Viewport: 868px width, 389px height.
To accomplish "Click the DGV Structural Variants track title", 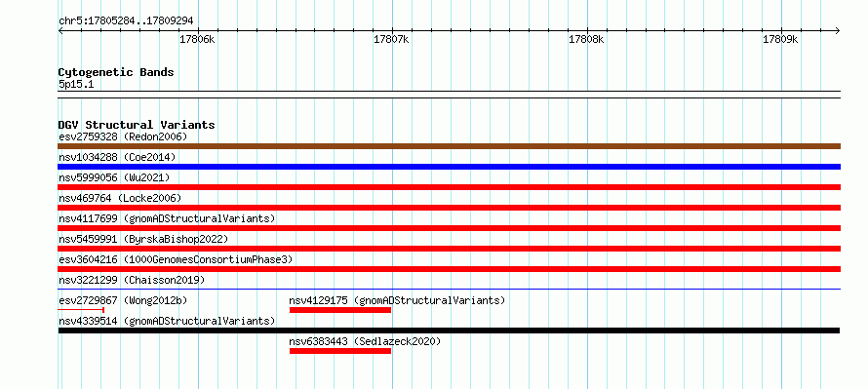I will click(137, 125).
